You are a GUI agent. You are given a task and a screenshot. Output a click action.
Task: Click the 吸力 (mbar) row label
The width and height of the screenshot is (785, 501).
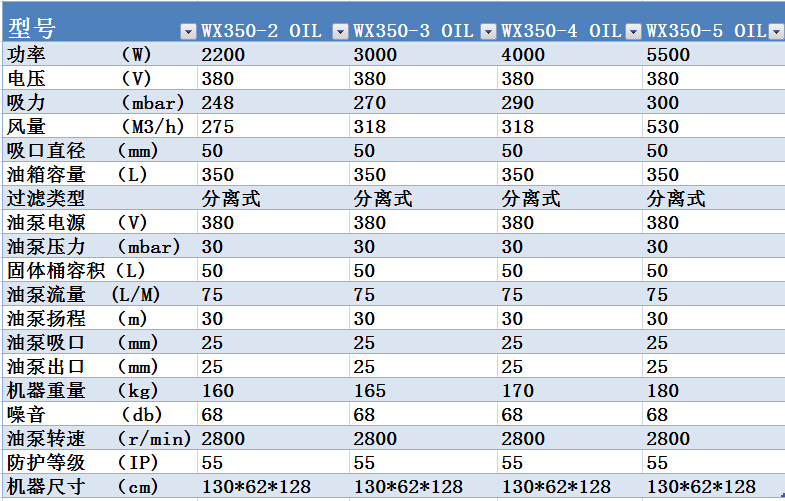(92, 103)
